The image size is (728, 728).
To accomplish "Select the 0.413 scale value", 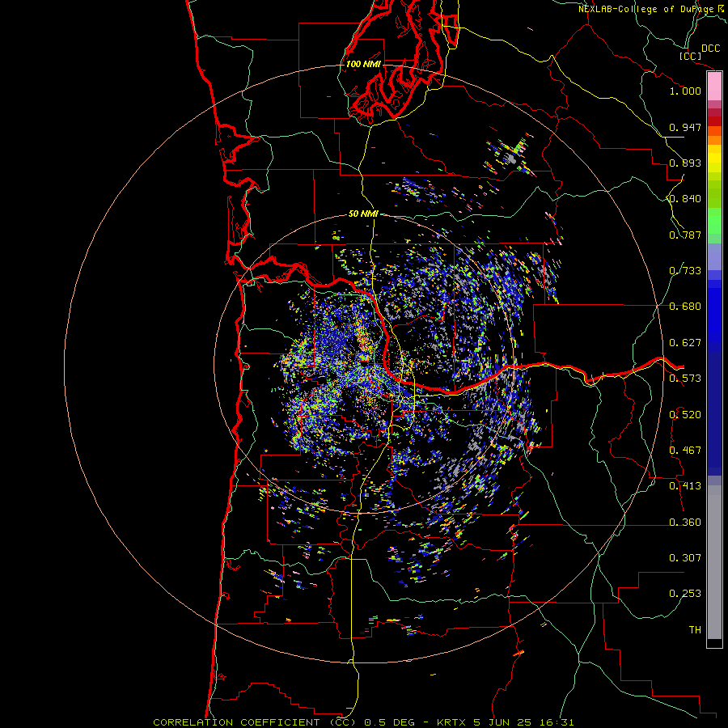I will 685,486.
